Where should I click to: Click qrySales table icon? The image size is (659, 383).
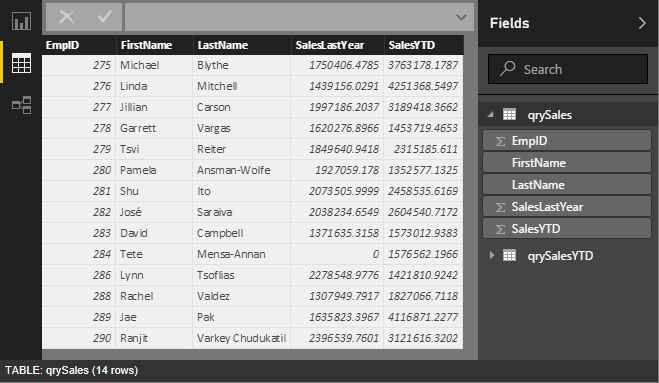[509, 114]
